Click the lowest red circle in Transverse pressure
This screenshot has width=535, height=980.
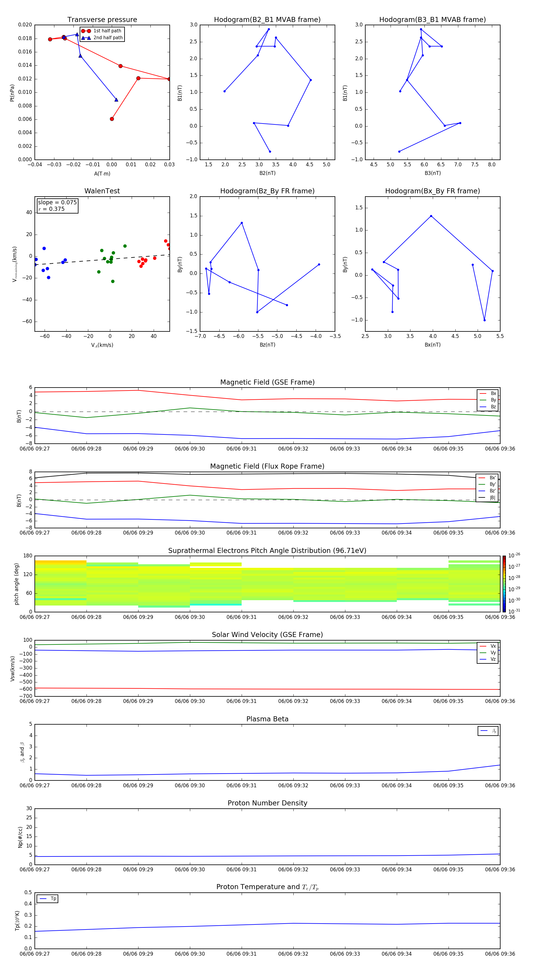(111, 119)
